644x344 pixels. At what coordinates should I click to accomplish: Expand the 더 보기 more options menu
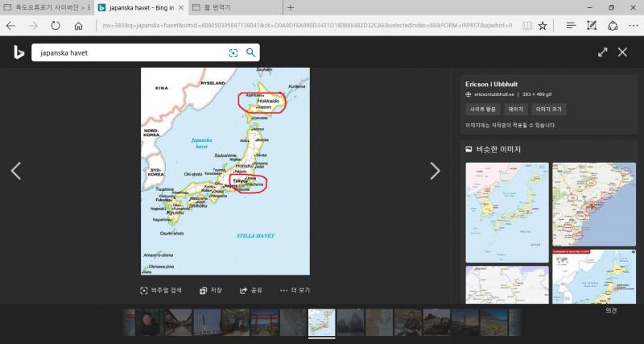(x=295, y=290)
